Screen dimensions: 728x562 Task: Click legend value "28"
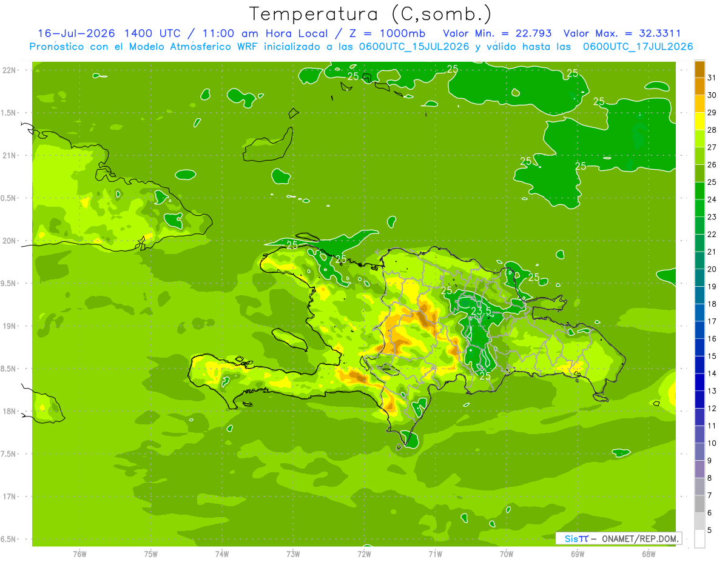(712, 130)
